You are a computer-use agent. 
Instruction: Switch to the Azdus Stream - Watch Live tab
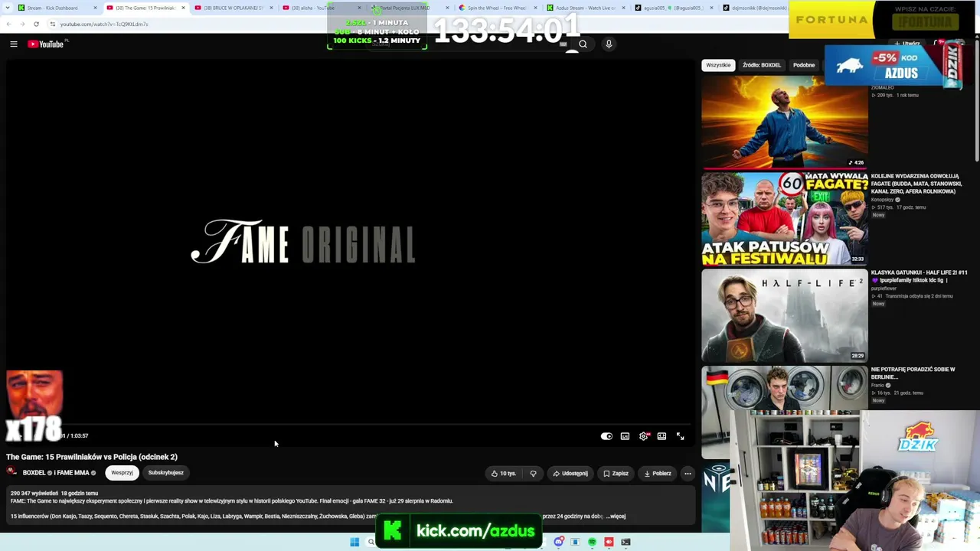tap(585, 8)
